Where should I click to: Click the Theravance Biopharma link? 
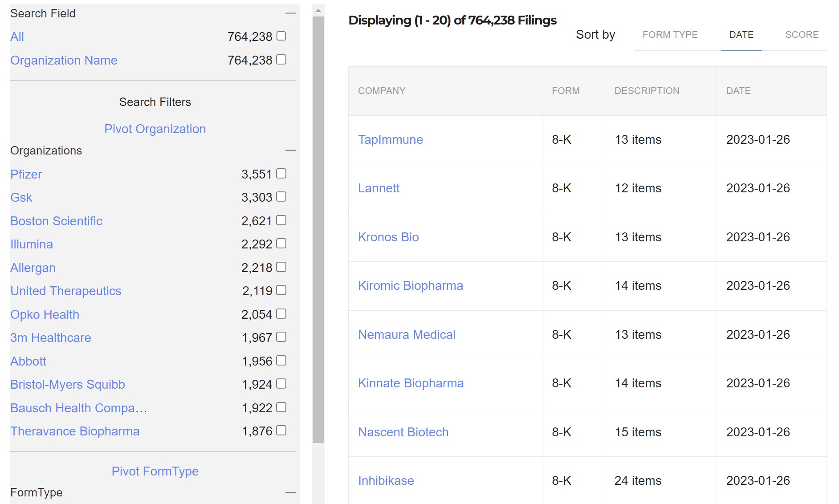pos(75,431)
